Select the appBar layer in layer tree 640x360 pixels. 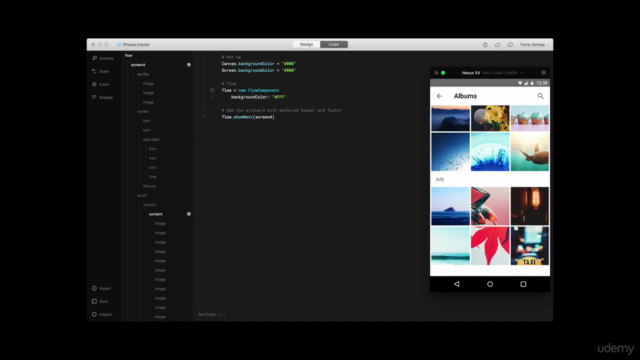(x=143, y=74)
